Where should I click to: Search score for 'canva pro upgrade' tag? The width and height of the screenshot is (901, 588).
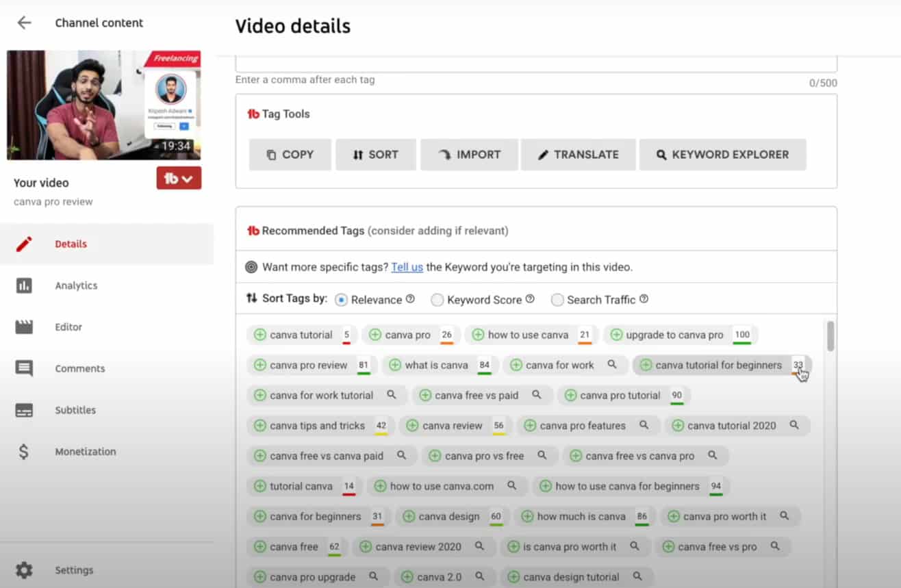[x=374, y=576]
